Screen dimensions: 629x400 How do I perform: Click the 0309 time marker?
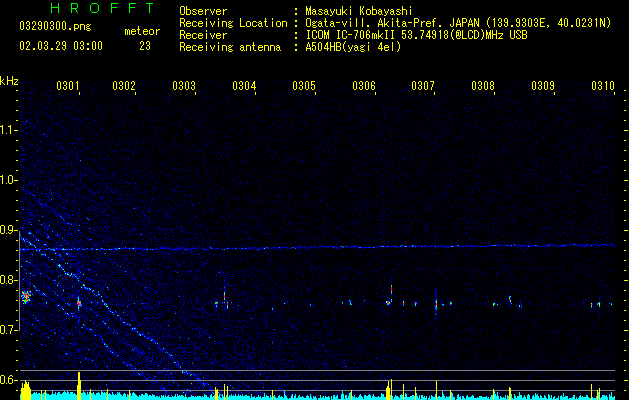pos(543,85)
